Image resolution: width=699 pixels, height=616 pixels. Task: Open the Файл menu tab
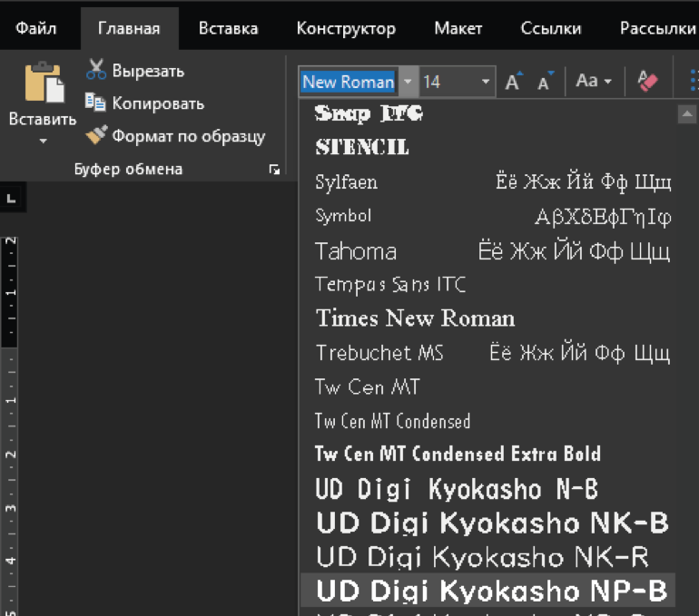coord(35,28)
